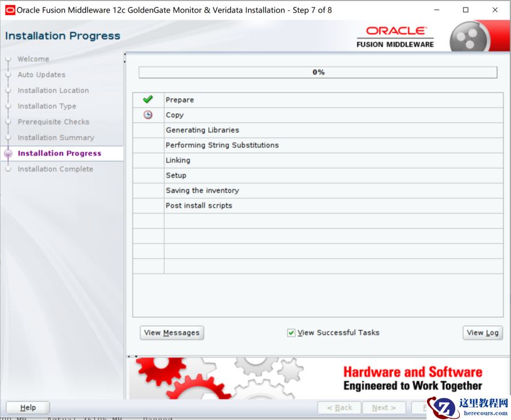Image resolution: width=511 pixels, height=420 pixels.
Task: Click Saving the inventory row
Action: [x=318, y=191]
